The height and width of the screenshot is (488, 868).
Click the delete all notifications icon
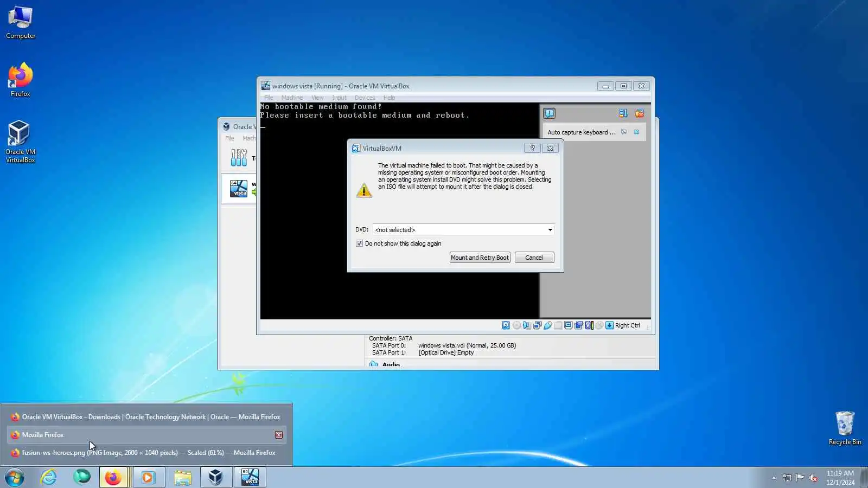pos(640,113)
